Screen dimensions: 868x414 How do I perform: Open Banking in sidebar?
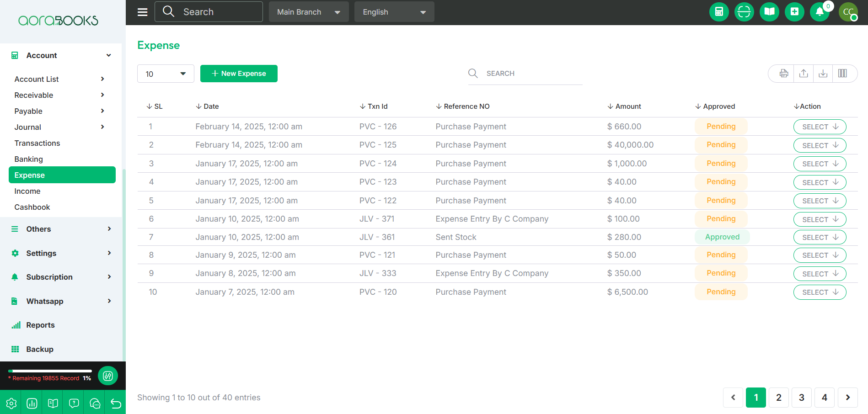tap(28, 159)
